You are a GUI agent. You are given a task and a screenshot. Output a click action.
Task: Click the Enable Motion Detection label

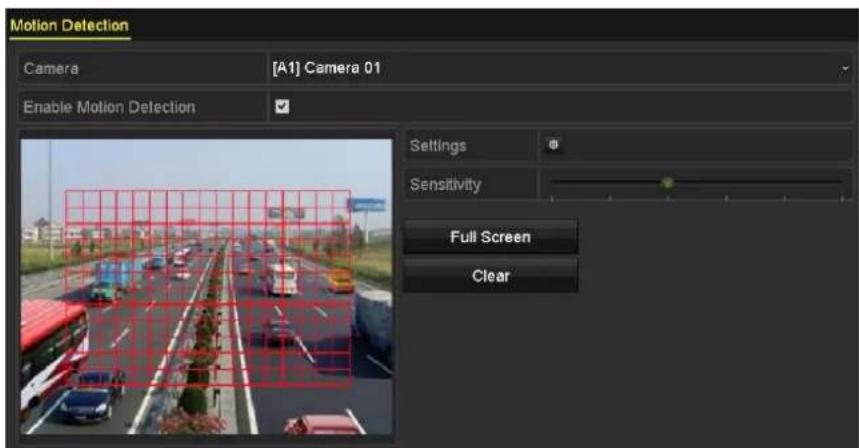[x=109, y=107]
